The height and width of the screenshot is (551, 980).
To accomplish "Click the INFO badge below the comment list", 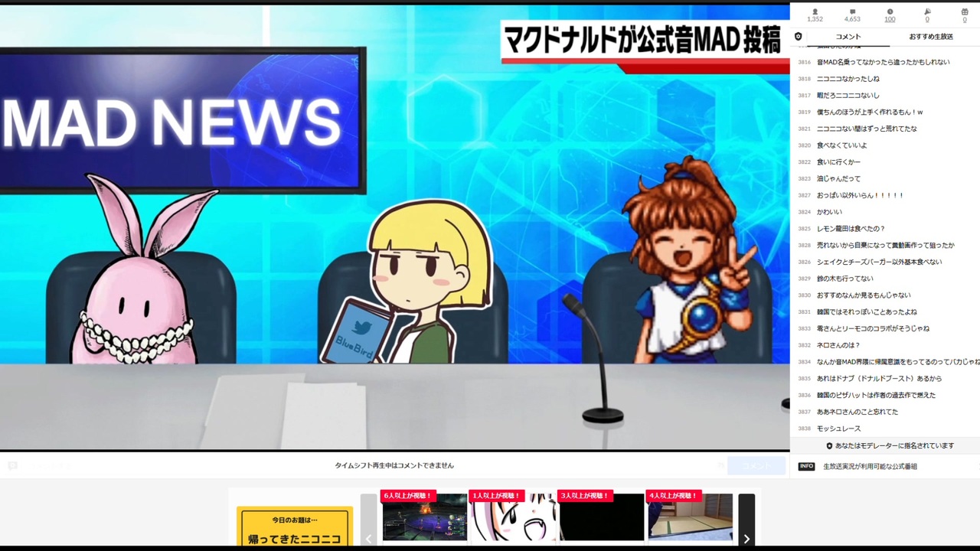I will (x=806, y=466).
